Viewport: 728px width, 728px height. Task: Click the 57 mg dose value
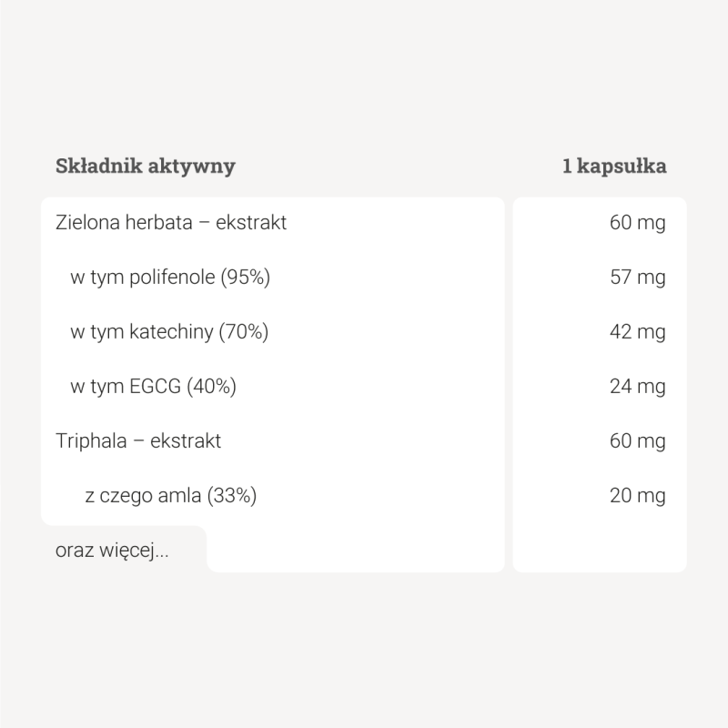coord(637,278)
